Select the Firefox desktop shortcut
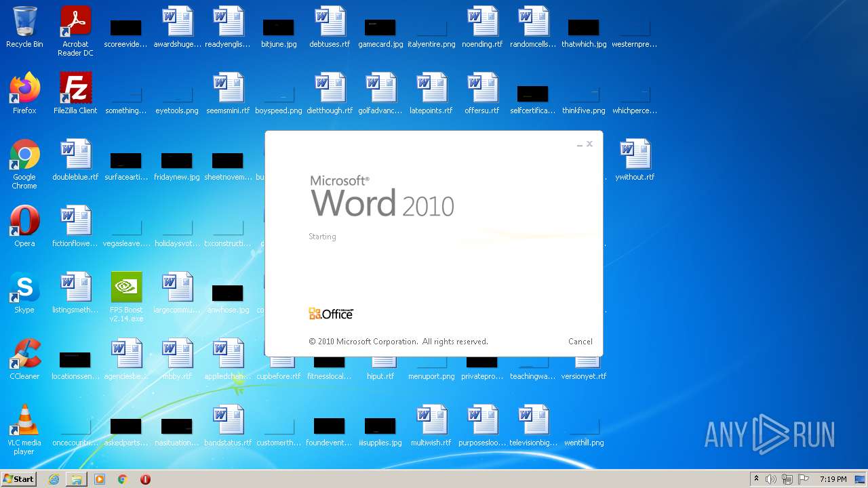The image size is (868, 488). (24, 94)
